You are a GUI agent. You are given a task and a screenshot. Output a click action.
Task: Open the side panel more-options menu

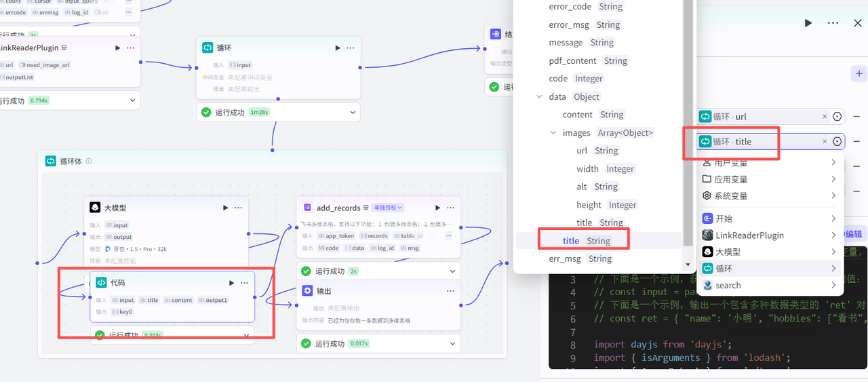(833, 23)
